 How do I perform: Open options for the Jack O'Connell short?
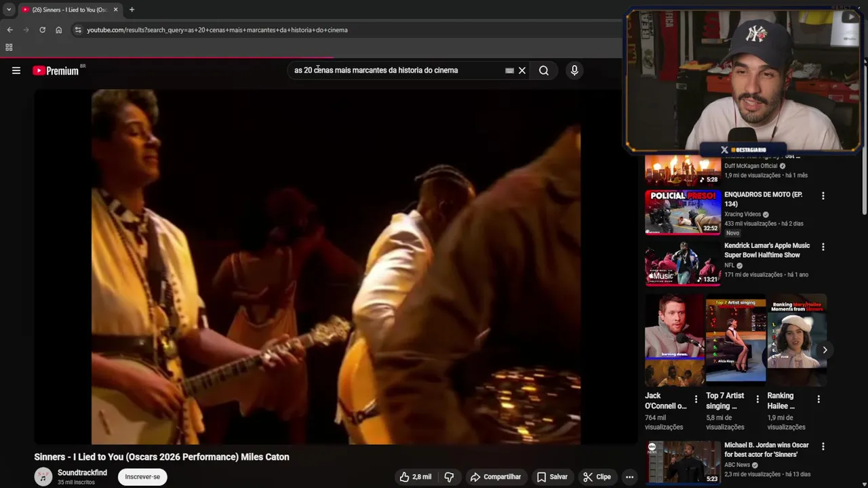[696, 400]
